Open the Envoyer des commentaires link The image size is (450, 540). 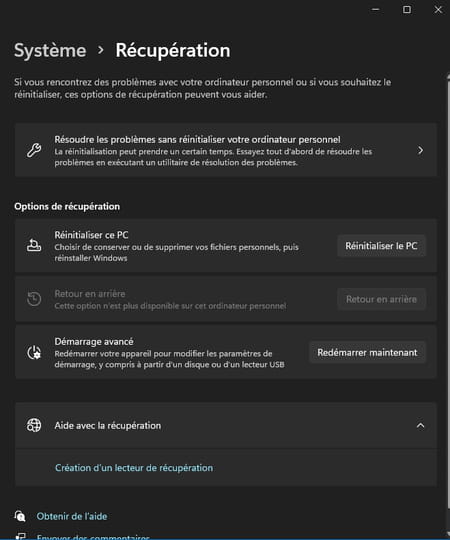click(x=93, y=537)
